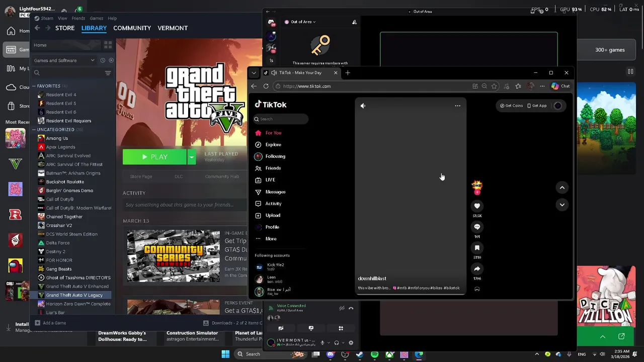Select Buckshot Roulette in Steam library

[x=65, y=182]
